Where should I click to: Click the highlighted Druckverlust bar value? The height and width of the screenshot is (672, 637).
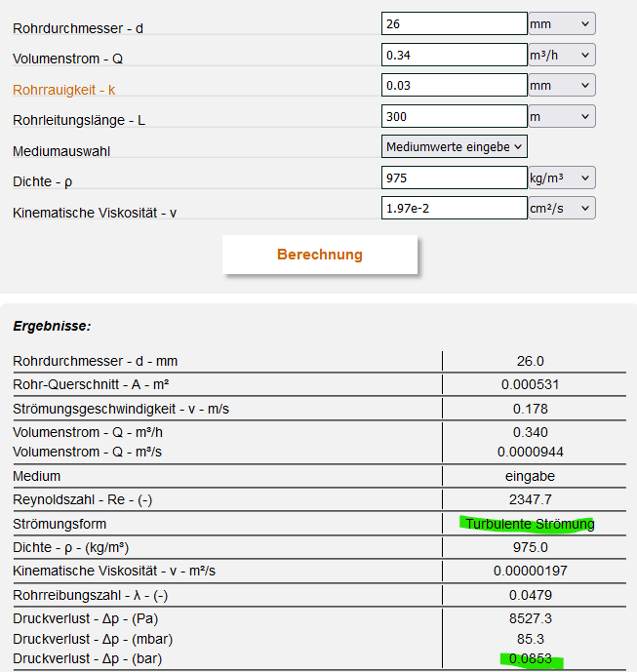[x=530, y=659]
